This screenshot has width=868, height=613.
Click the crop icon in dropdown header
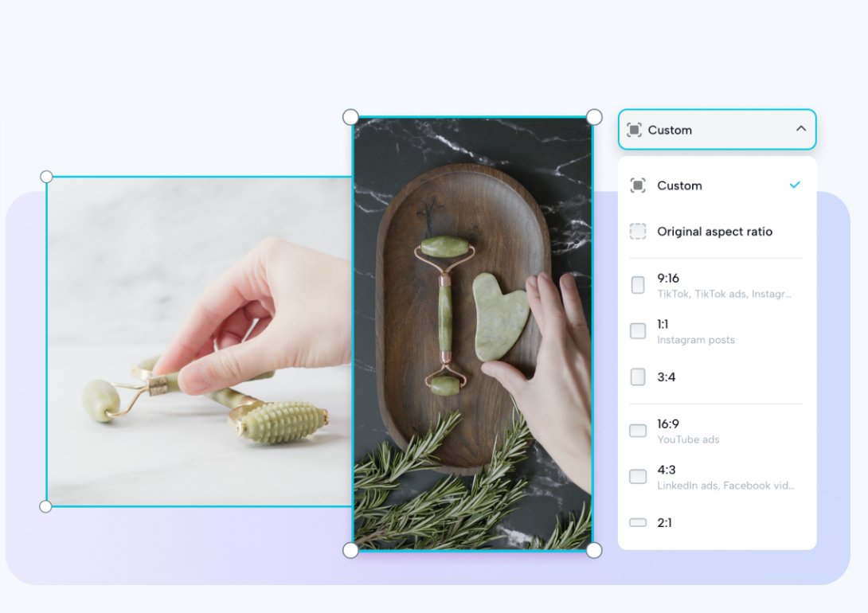click(635, 130)
